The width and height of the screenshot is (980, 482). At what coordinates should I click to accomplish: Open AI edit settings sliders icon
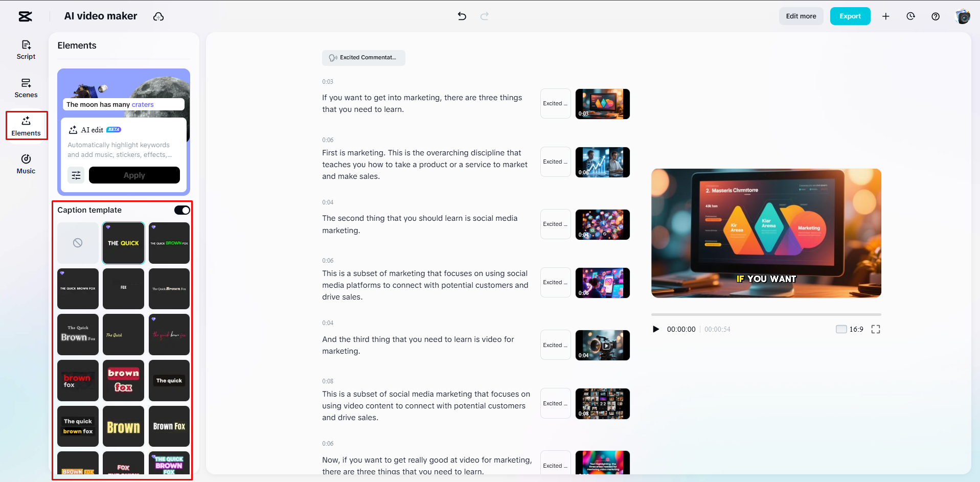pyautogui.click(x=76, y=175)
